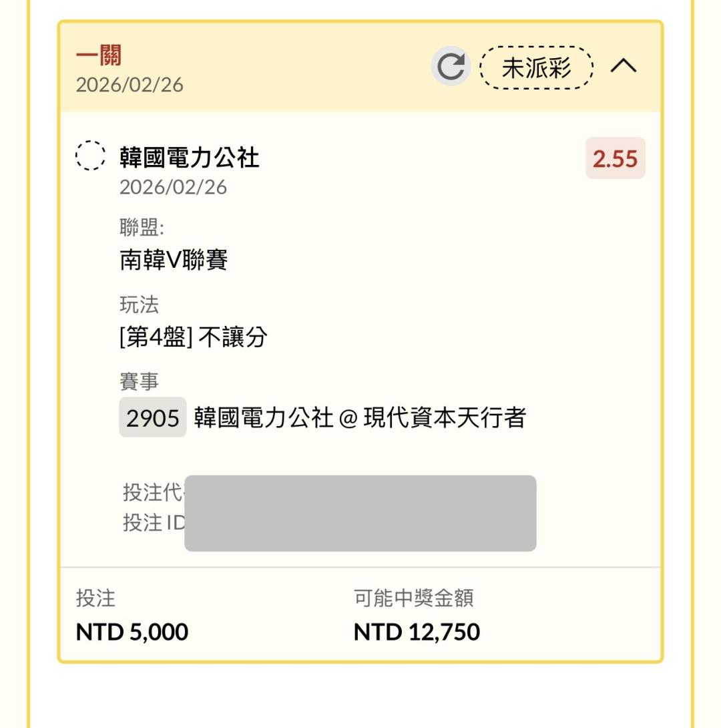
Task: Click the NTD 12,750 possible winnings
Action: [x=416, y=632]
